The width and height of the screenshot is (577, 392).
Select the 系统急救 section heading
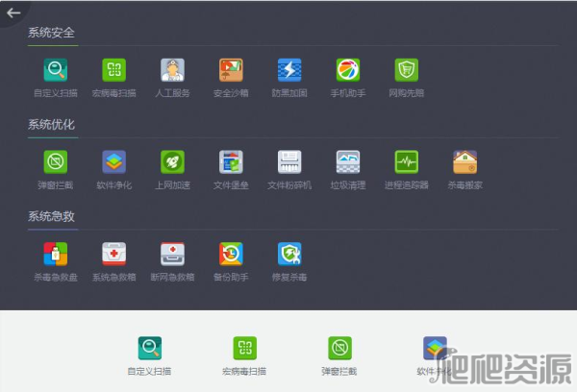(52, 216)
